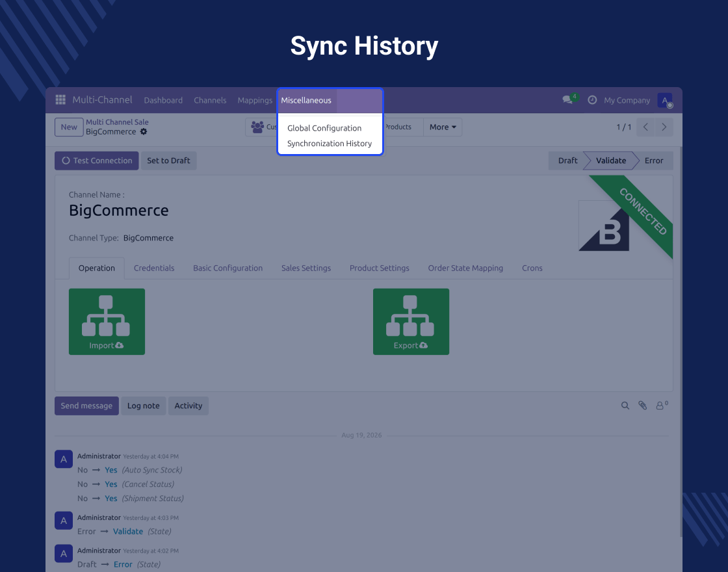Switch to the Credentials tab
Image resolution: width=728 pixels, height=572 pixels.
154,268
